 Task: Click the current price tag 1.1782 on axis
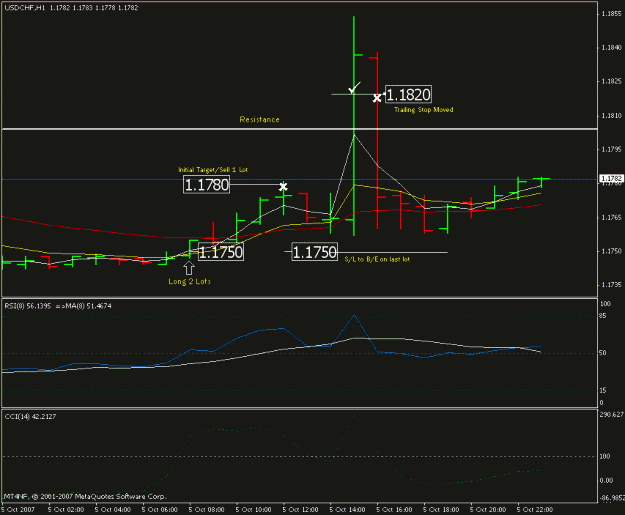611,178
